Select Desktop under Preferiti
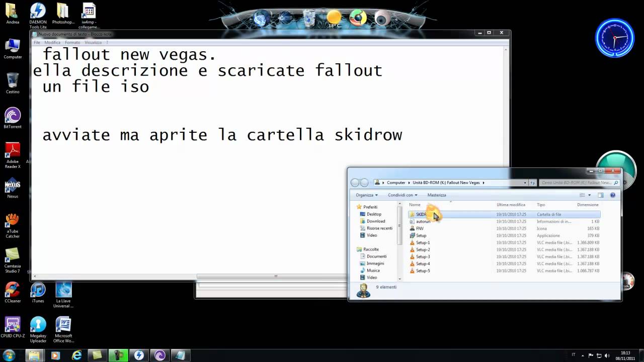644x362 pixels. pyautogui.click(x=374, y=214)
